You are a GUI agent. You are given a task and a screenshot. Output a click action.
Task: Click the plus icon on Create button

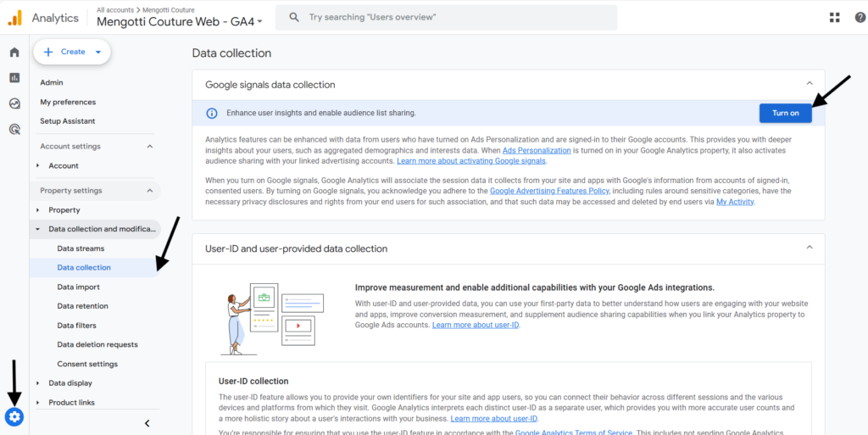coord(48,52)
